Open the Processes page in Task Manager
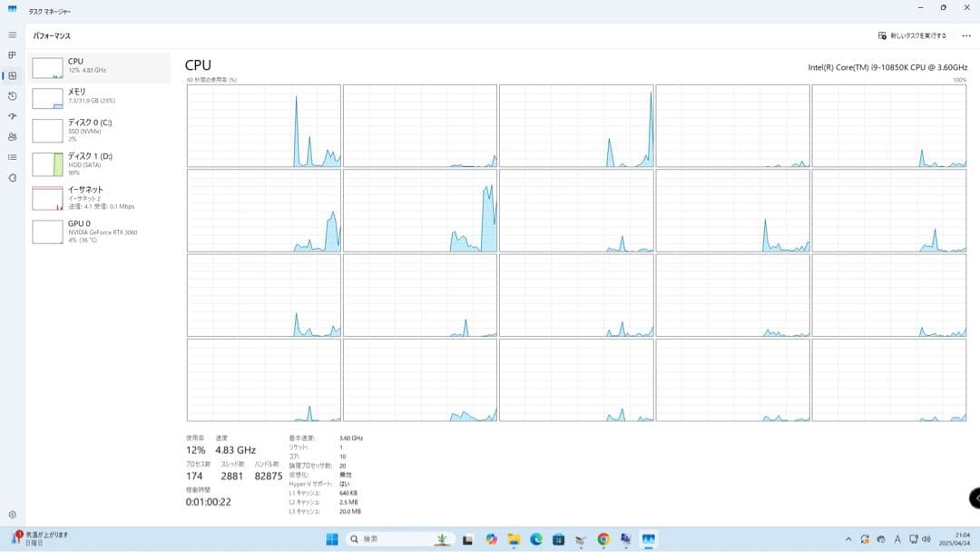 [12, 55]
